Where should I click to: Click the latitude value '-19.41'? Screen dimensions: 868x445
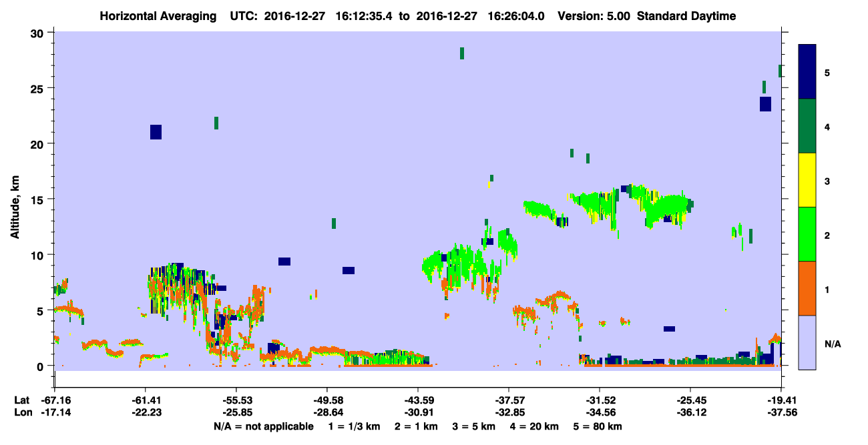[x=781, y=400]
